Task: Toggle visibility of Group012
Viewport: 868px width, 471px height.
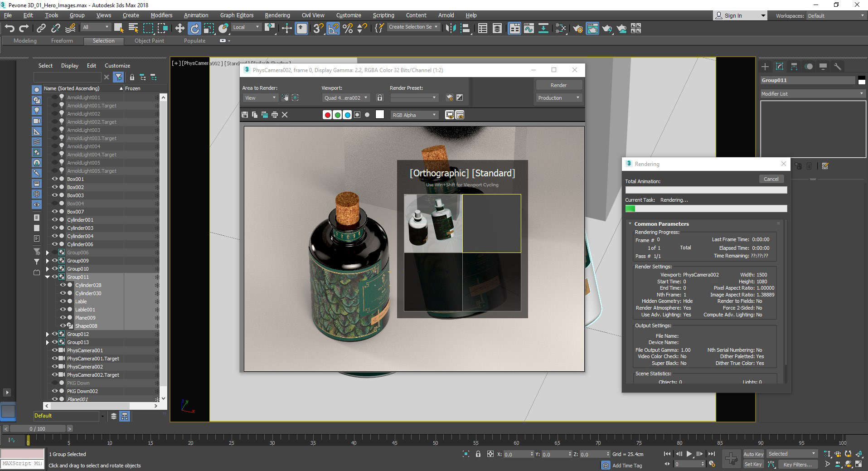Action: (55, 334)
